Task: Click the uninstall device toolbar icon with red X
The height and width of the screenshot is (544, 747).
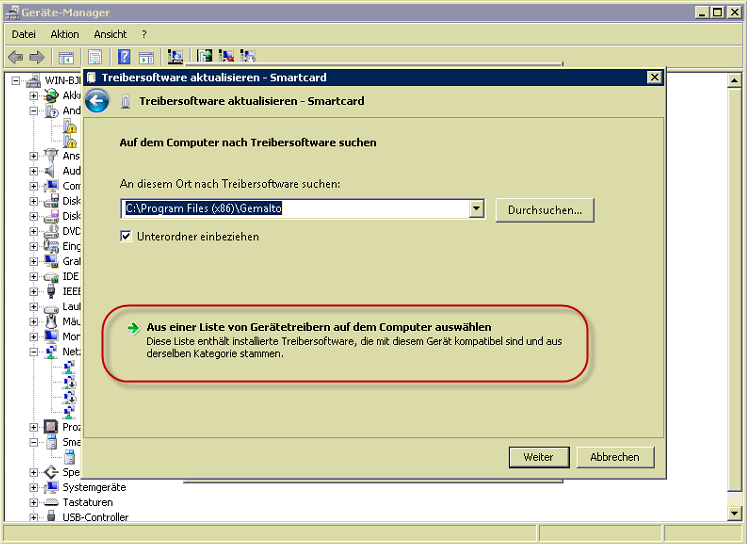Action: tap(226, 57)
